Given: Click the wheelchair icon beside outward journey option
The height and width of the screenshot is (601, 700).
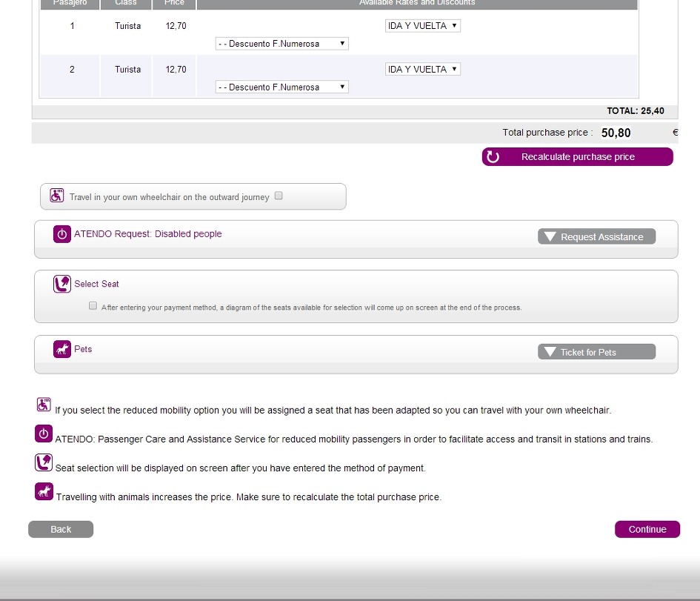Looking at the screenshot, I should (57, 196).
